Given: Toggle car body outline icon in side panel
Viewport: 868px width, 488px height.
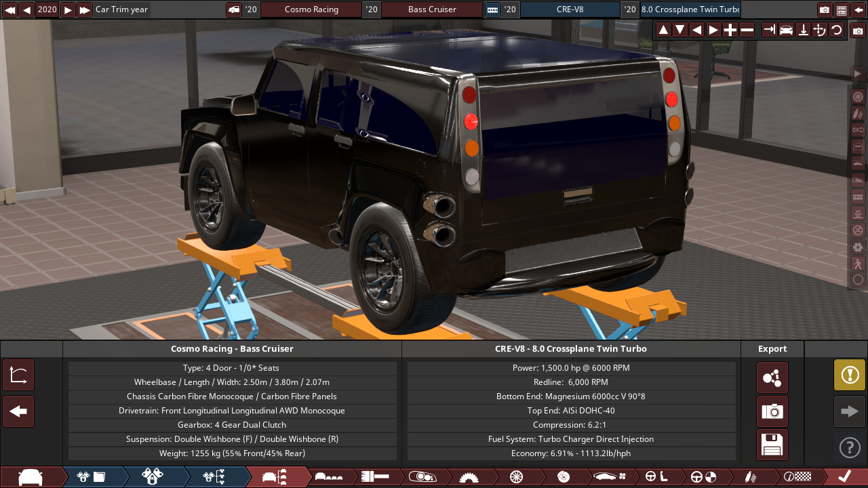Looking at the screenshot, I should pyautogui.click(x=858, y=146).
